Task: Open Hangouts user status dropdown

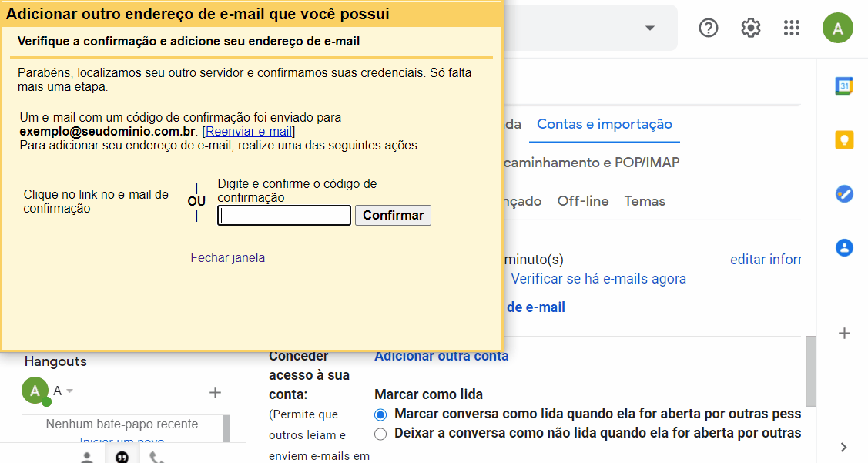Action: tap(70, 391)
